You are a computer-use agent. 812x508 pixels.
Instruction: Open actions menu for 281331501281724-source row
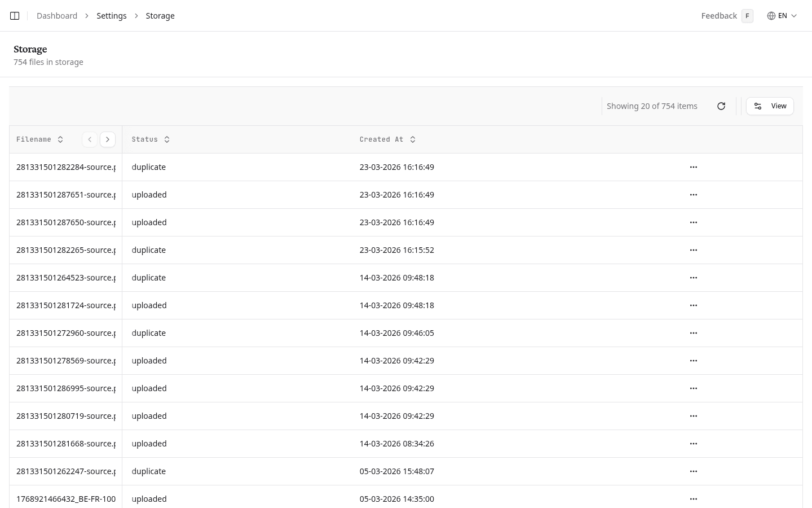tap(694, 305)
